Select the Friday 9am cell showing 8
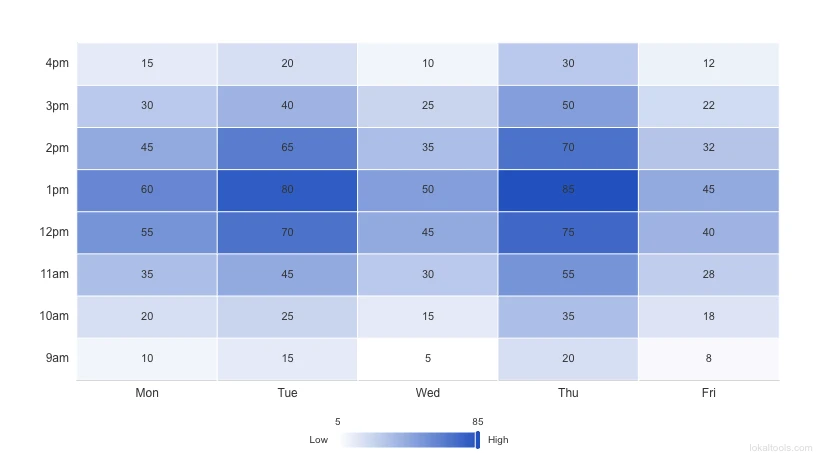818x453 pixels. click(x=708, y=358)
